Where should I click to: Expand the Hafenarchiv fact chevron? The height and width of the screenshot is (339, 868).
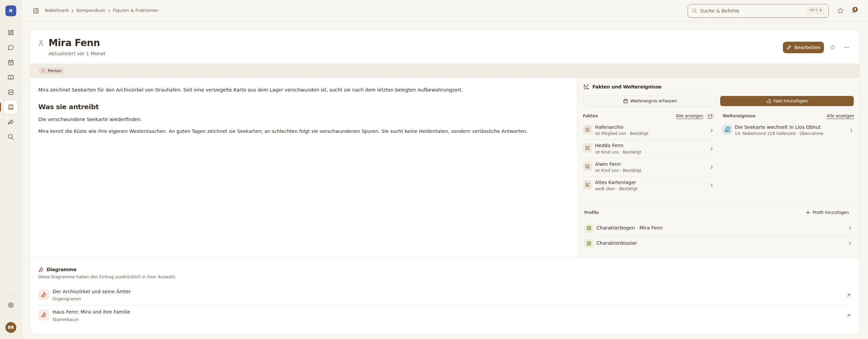click(711, 131)
